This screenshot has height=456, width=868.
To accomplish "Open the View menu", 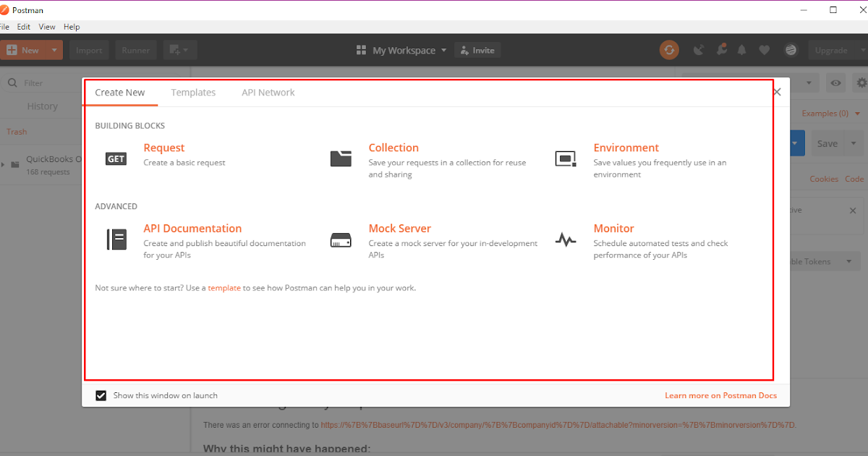I will pyautogui.click(x=46, y=26).
